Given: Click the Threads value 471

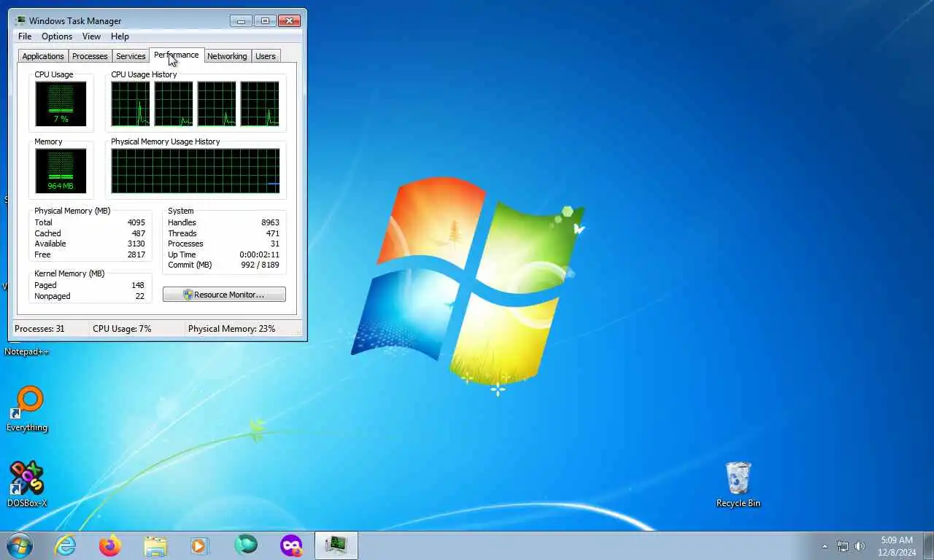Looking at the screenshot, I should (272, 233).
